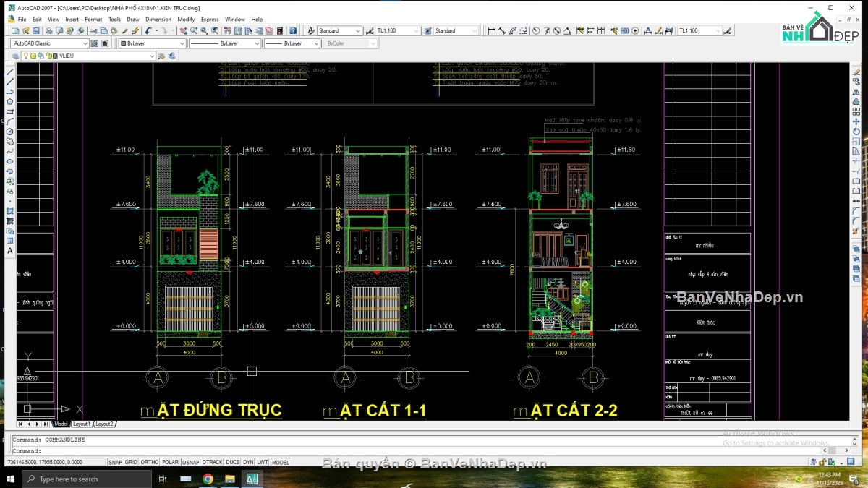The width and height of the screenshot is (868, 488).
Task: Click the New drawing icon
Action: tap(14, 30)
